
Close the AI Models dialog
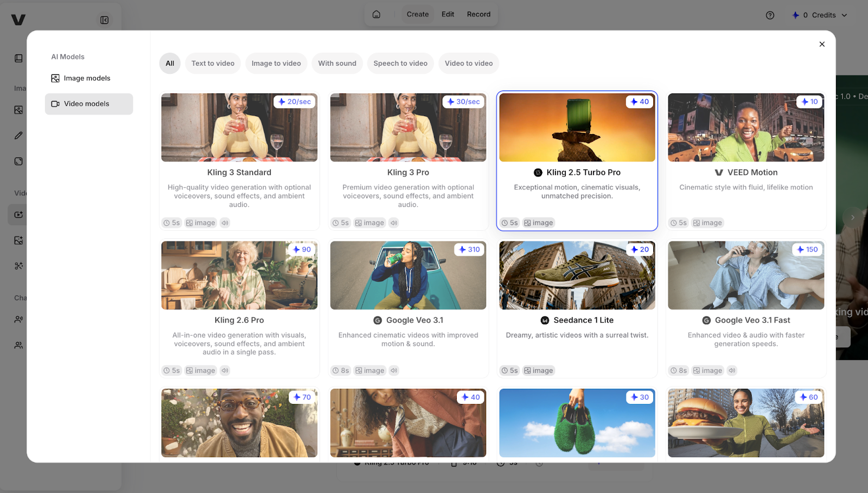[822, 45]
